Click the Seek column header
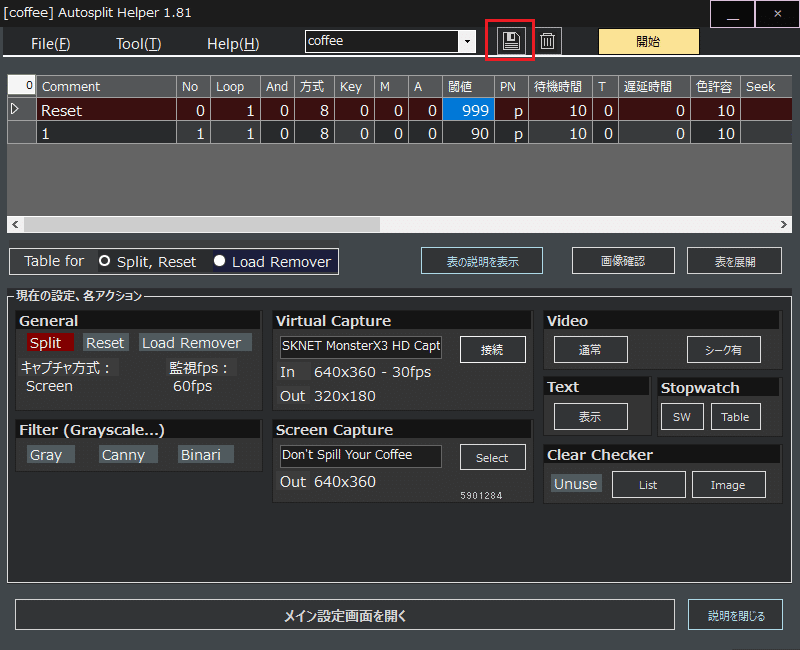Image resolution: width=800 pixels, height=650 pixels. 766,86
